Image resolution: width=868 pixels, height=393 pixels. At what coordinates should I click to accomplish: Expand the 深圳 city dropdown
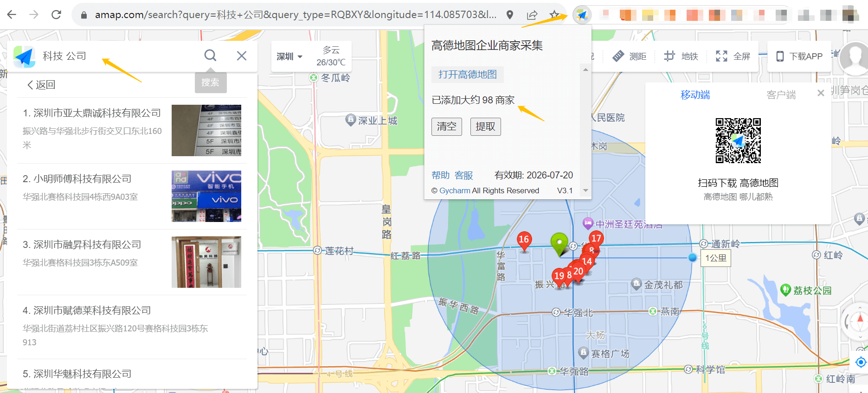click(x=289, y=57)
